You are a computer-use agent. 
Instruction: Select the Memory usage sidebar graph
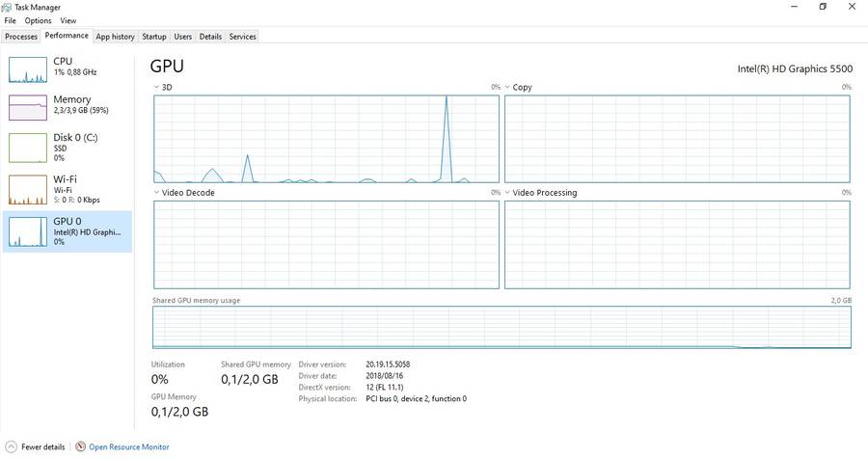(27, 107)
